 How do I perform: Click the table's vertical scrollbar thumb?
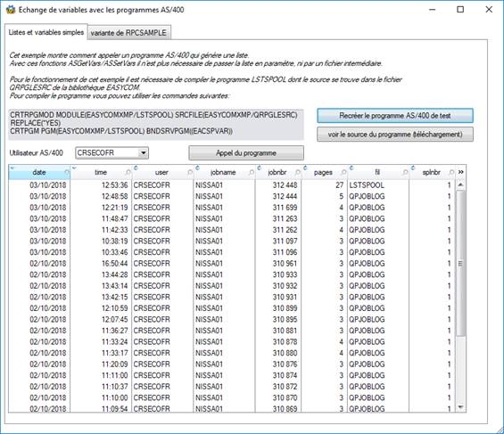pyautogui.click(x=460, y=263)
